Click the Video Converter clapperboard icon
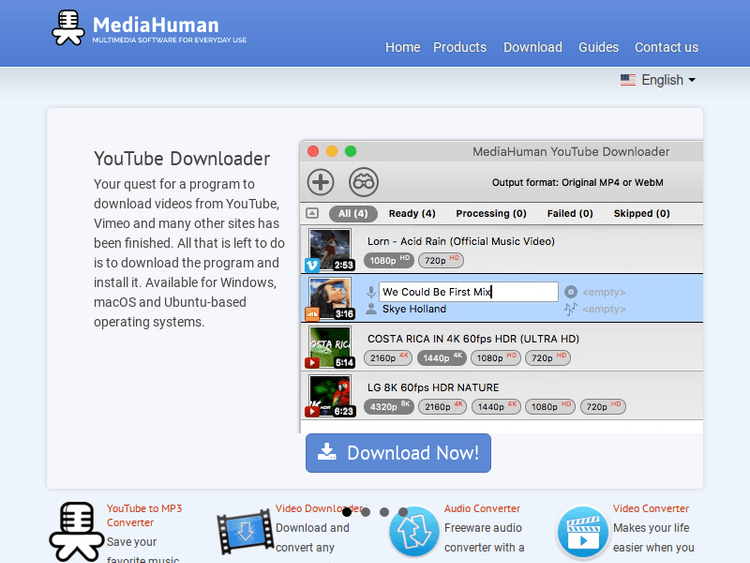 (582, 533)
